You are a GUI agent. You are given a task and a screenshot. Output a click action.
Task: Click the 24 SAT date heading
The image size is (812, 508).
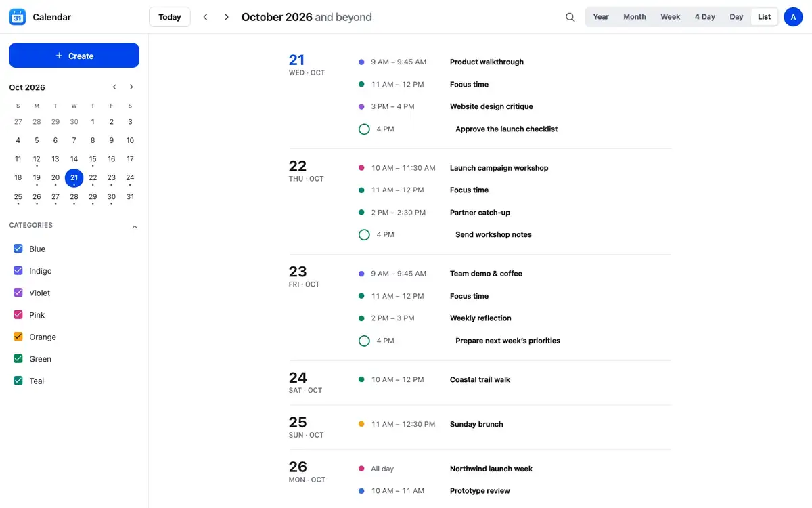click(306, 382)
